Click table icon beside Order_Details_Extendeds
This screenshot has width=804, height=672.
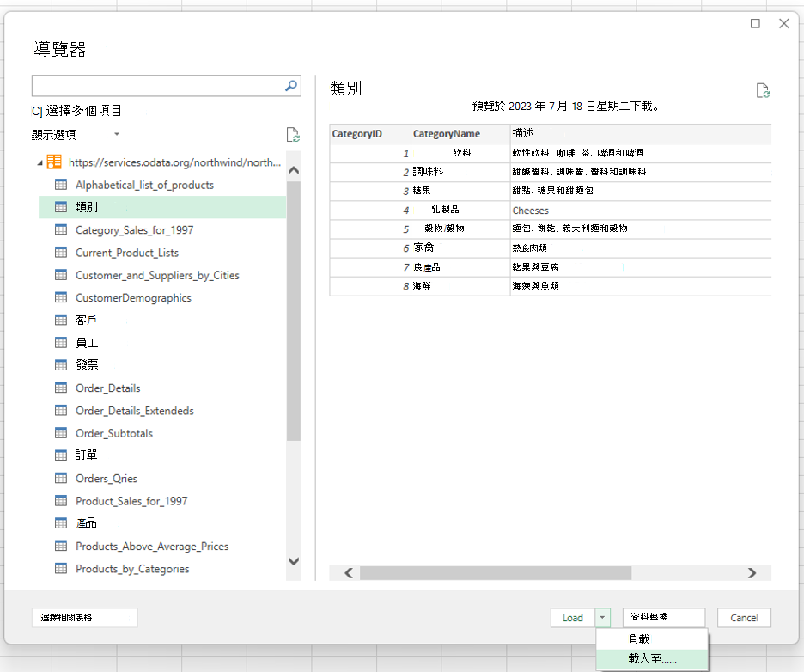pos(61,411)
